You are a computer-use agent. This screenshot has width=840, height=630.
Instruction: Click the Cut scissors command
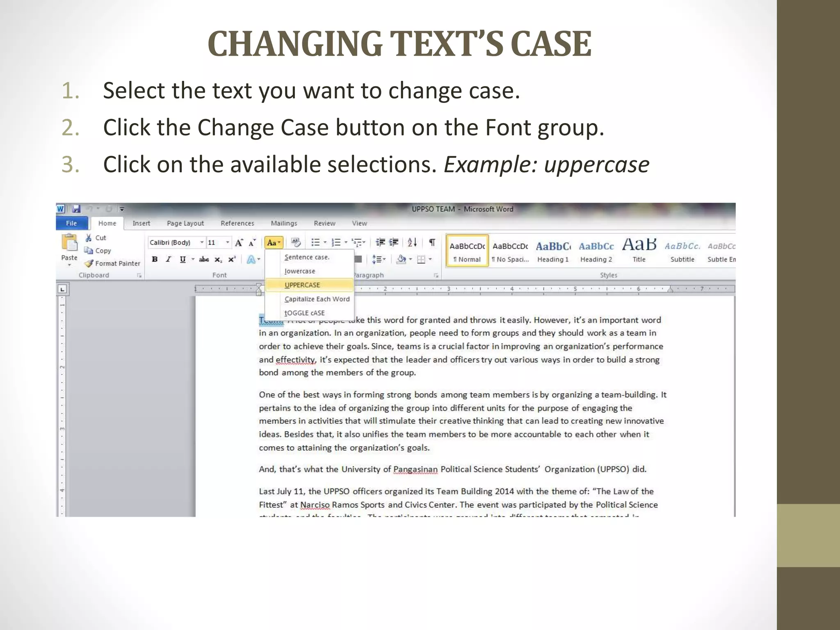click(x=96, y=238)
